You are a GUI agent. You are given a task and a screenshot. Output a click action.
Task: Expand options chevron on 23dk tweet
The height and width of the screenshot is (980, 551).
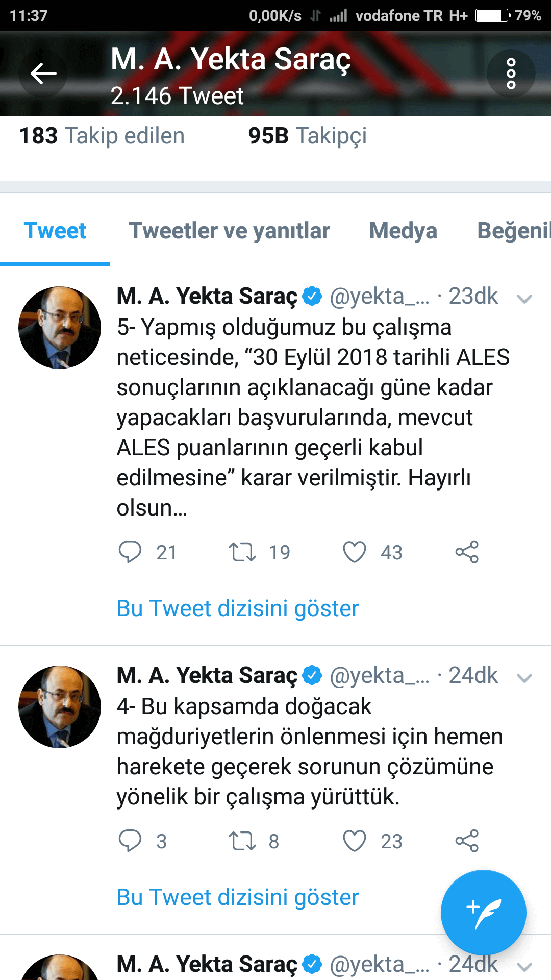[524, 299]
